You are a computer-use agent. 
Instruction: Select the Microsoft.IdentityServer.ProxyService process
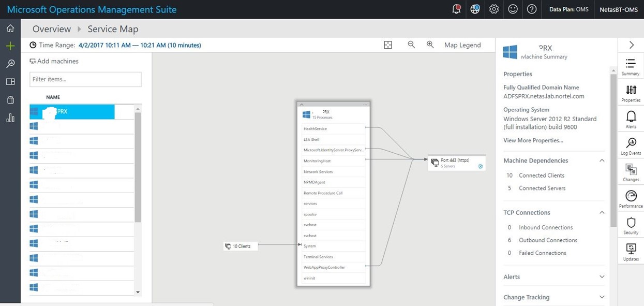[333, 150]
